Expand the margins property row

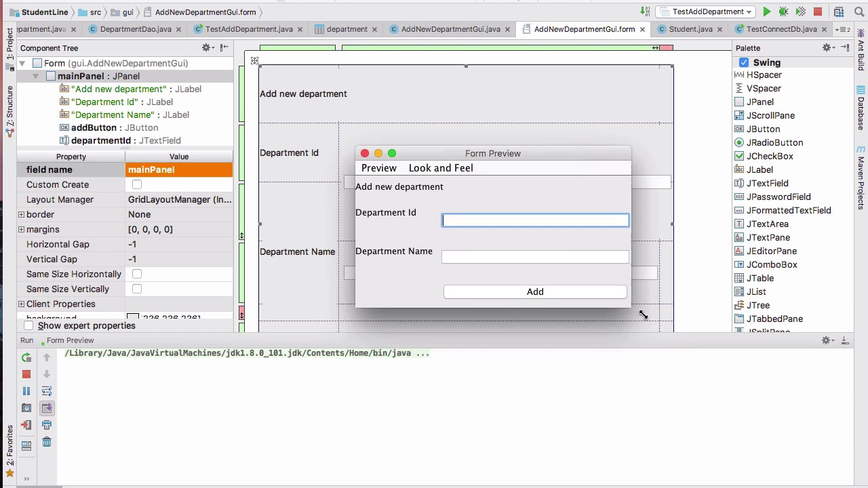22,230
